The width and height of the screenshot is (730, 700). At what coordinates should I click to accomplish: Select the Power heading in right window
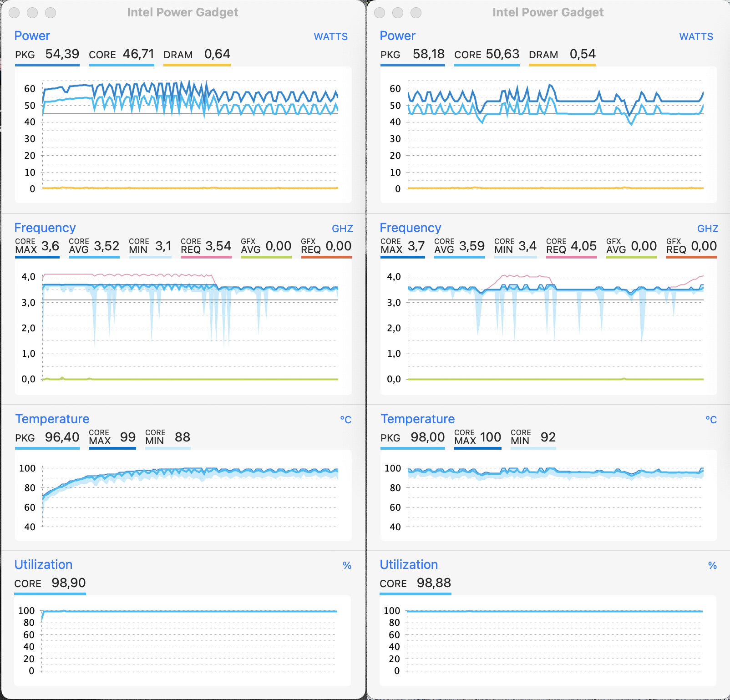click(x=397, y=36)
